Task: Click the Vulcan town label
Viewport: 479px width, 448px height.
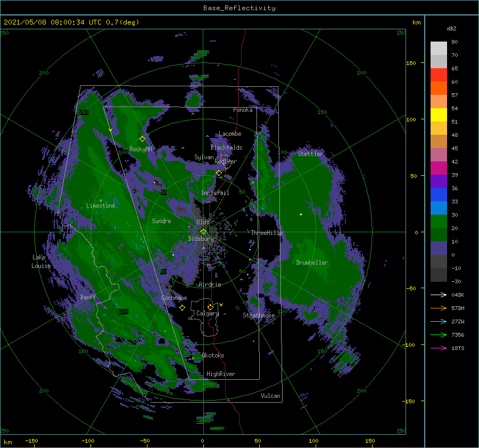Action: (271, 396)
